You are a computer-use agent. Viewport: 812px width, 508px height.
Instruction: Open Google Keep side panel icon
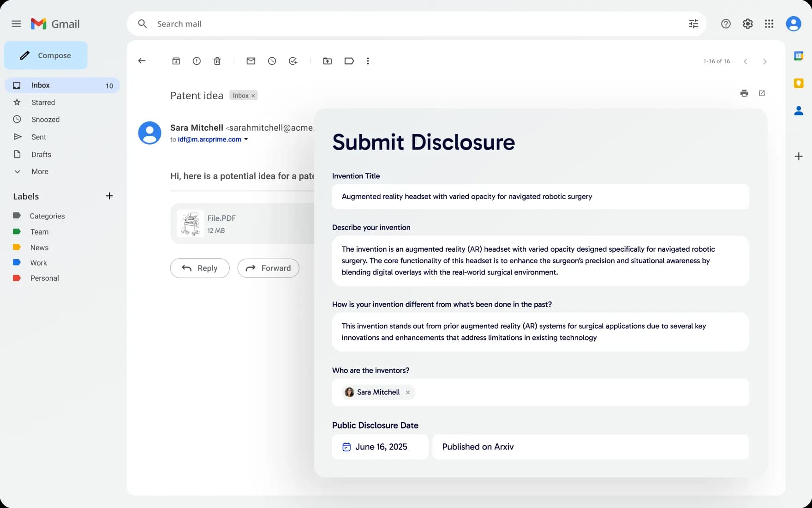(x=799, y=83)
